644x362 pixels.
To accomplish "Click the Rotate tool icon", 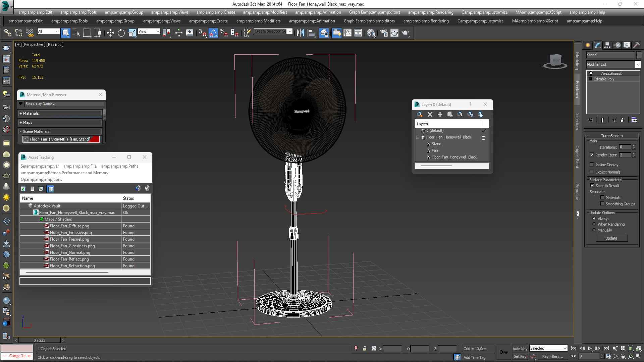I will point(121,33).
